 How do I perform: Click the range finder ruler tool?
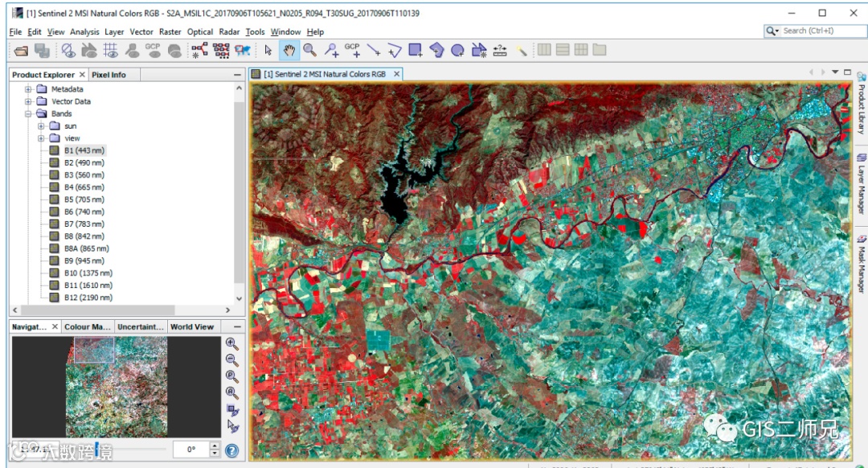pos(500,51)
